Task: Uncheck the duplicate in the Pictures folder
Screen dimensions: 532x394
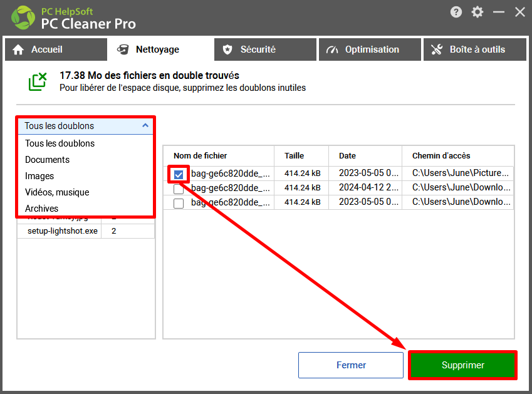Action: click(x=179, y=175)
